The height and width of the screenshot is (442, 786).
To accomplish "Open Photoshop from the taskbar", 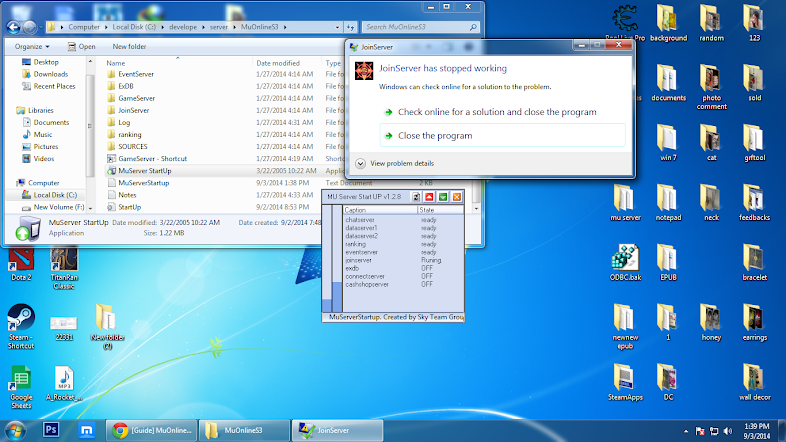I will [x=51, y=430].
